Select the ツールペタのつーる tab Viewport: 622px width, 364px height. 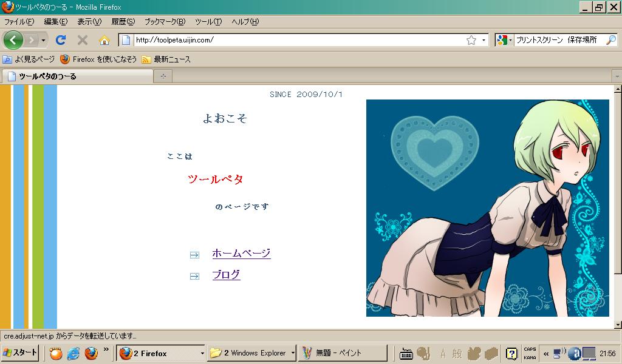[77, 76]
